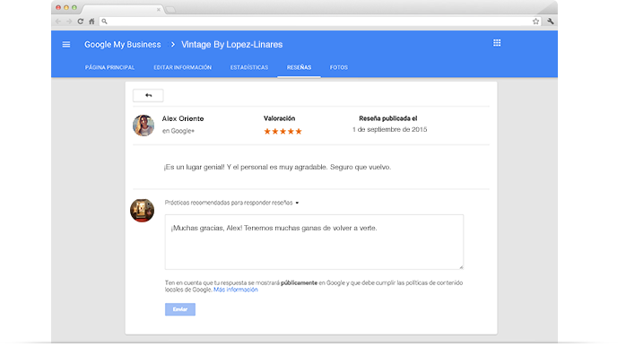This screenshot has width=626, height=364.
Task: Click the date 1 de septiembre de 2015
Action: [x=389, y=129]
